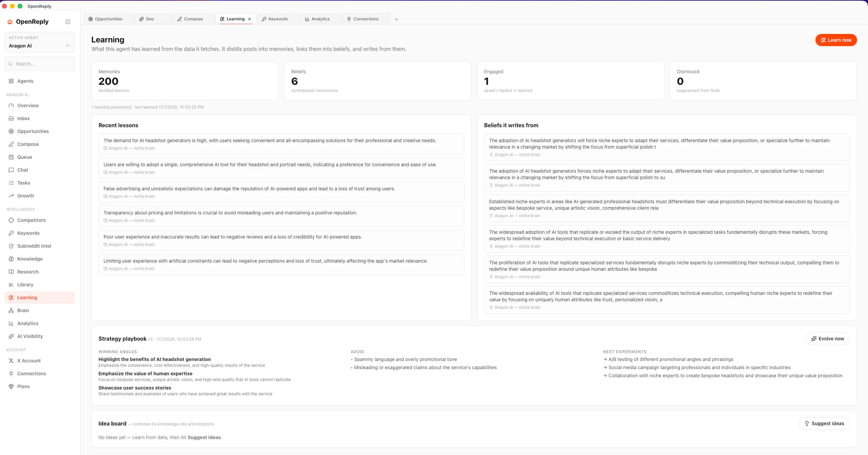Open Agents from the sidebar icon

pos(11,81)
